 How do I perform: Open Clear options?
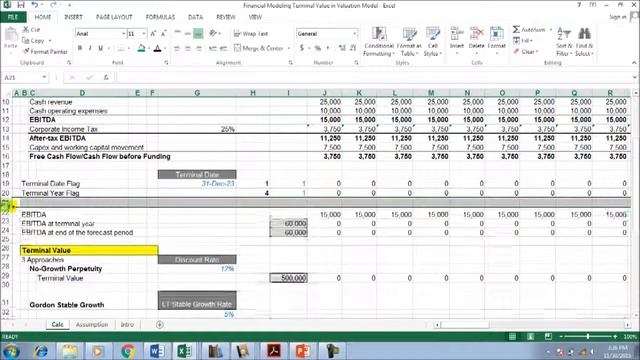tap(526, 51)
